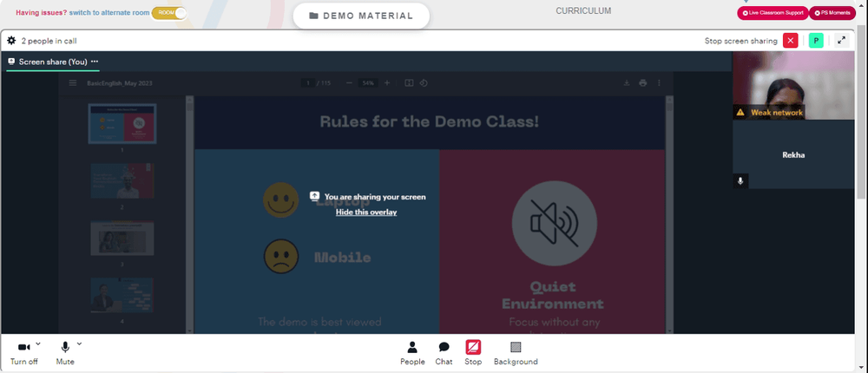Click switch to alternate room link

click(x=109, y=13)
